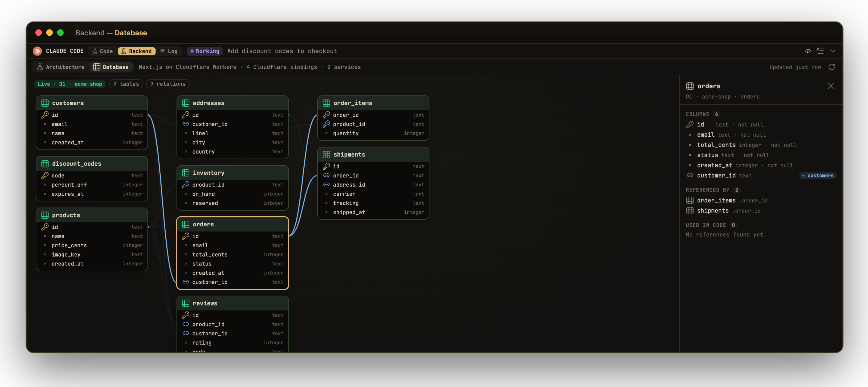Select the country row in addresses
The image size is (868, 387).
pyautogui.click(x=232, y=152)
